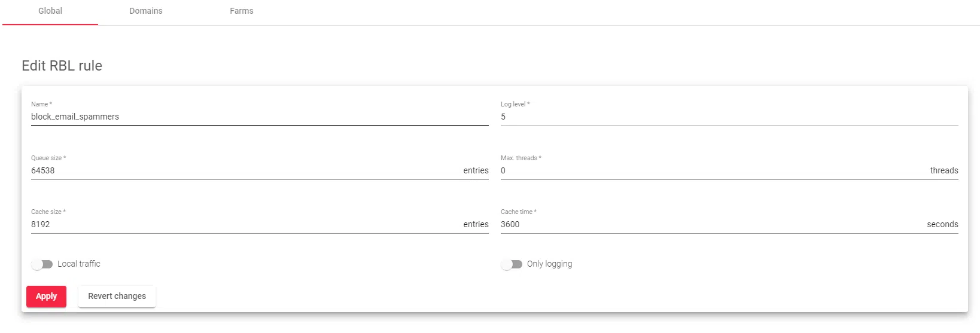Enable the Local traffic switch
This screenshot has width=980, height=333.
tap(42, 264)
